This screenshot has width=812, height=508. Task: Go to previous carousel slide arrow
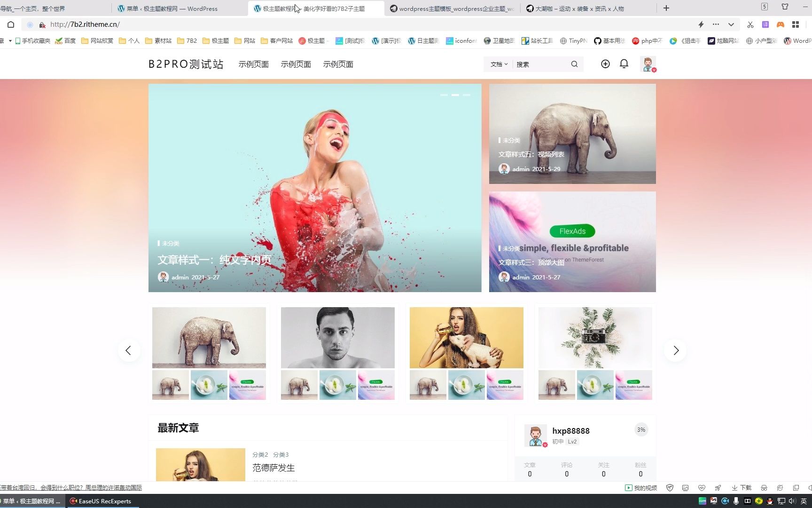(x=128, y=350)
